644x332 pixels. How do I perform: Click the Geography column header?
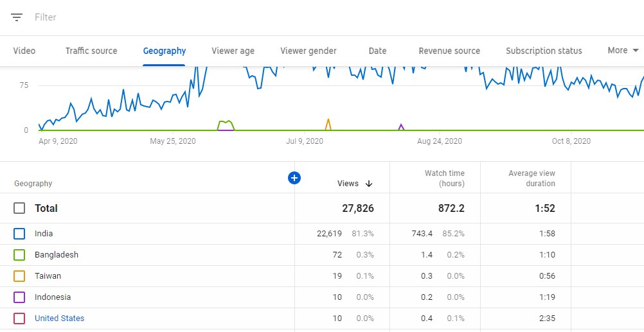pyautogui.click(x=33, y=184)
